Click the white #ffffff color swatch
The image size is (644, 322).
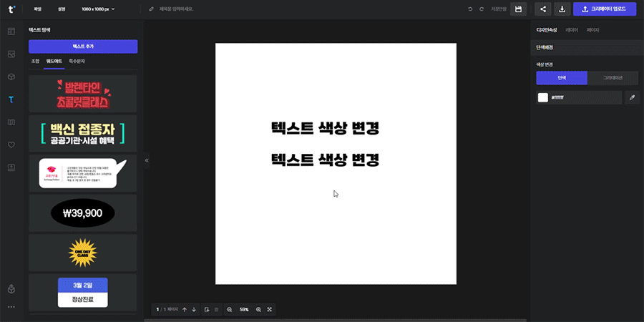coord(543,97)
